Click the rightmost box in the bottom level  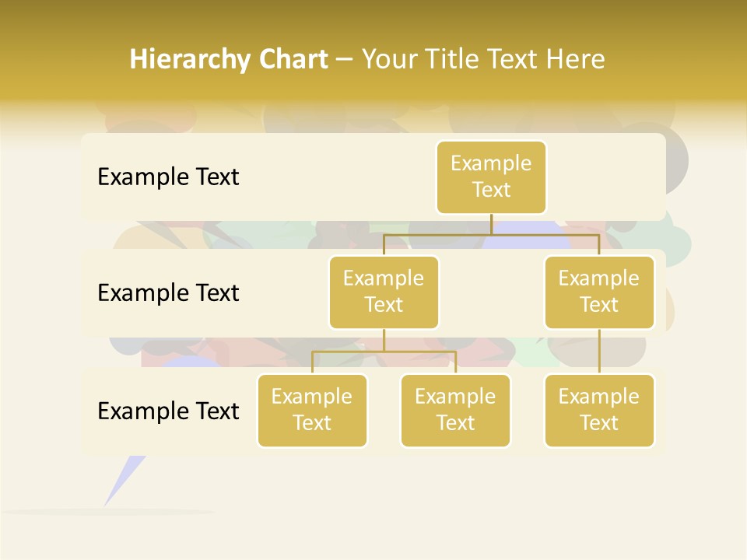coord(599,411)
